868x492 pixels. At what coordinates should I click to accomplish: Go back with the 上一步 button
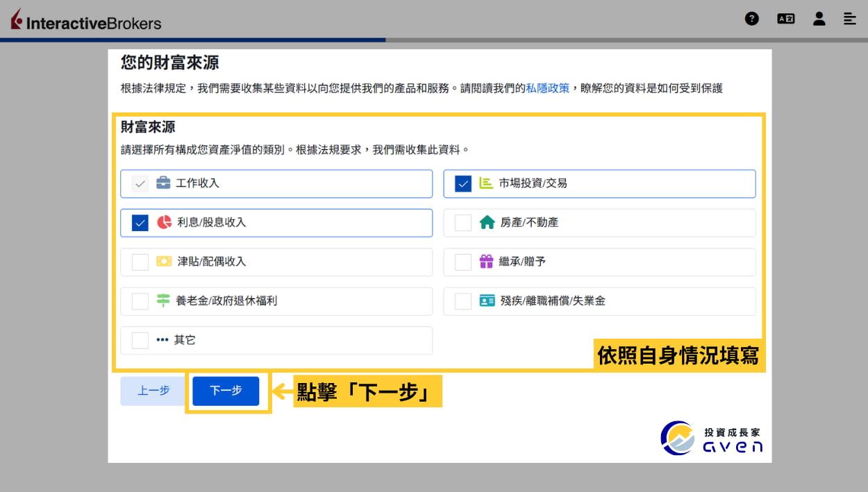[153, 391]
